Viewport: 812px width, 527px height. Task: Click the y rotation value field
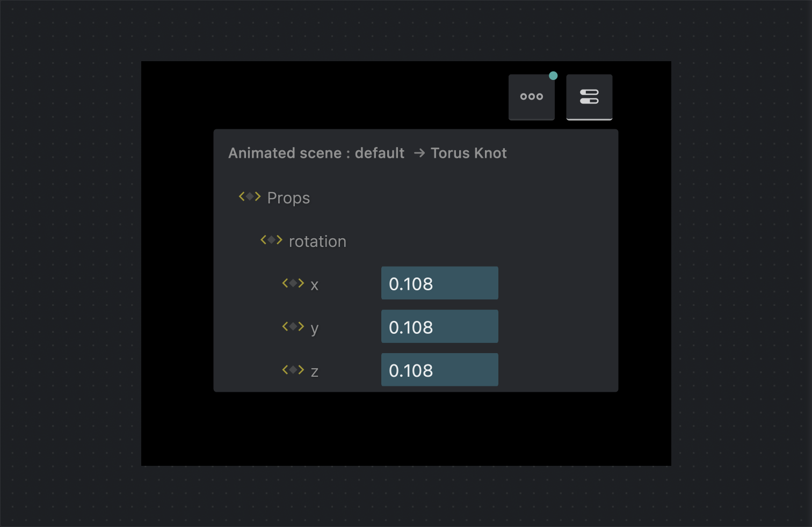439,327
